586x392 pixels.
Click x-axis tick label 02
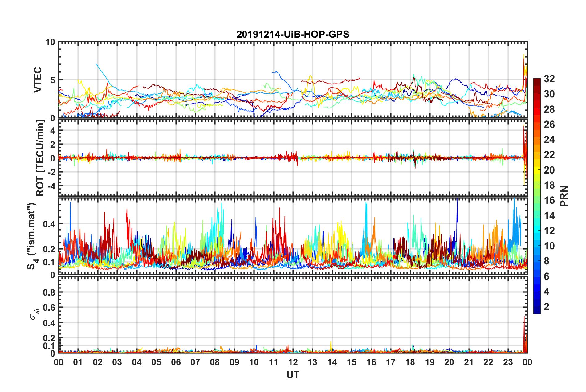pos(98,362)
